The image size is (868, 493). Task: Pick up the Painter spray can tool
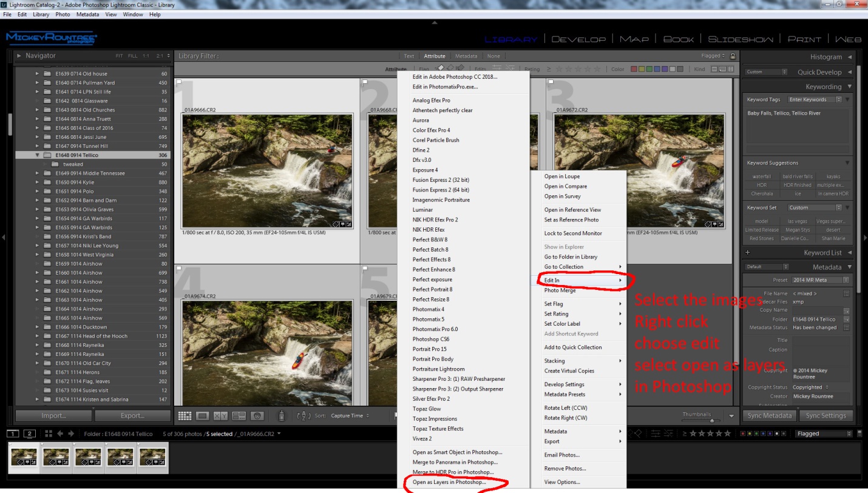pos(282,416)
